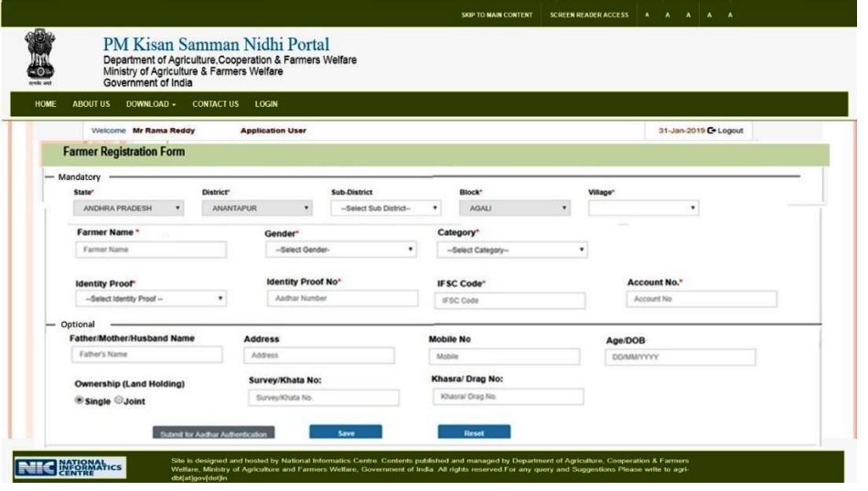Expand the Select Gender dropdown
The width and height of the screenshot is (868, 491).
341,250
